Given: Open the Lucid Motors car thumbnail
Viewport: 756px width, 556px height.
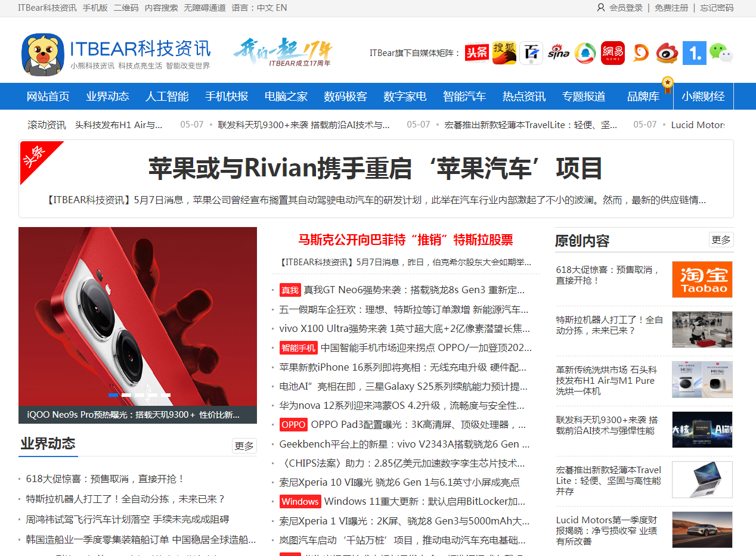Looking at the screenshot, I should (702, 530).
